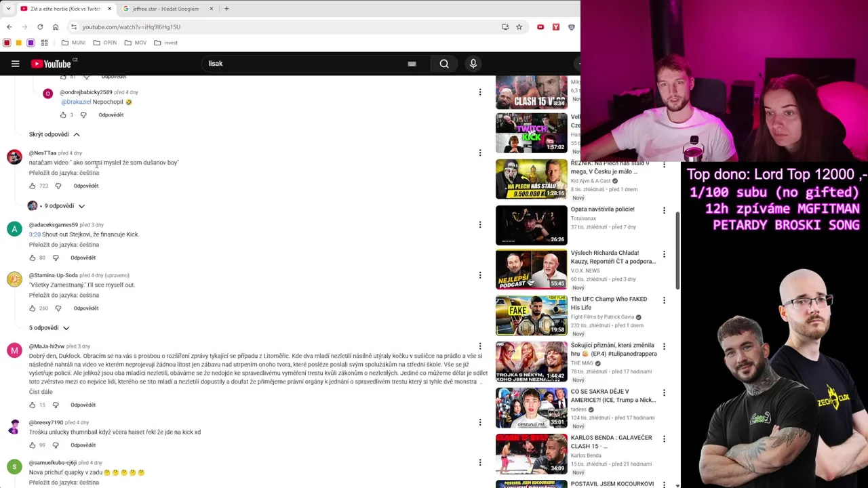Open browser home page icon
Screen dimensions: 868x488
tap(56, 27)
